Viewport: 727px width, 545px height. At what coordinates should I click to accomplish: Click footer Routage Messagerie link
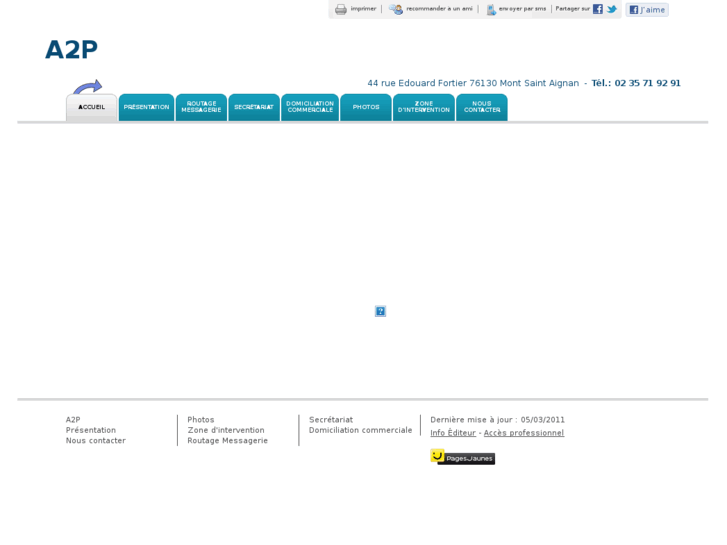(x=228, y=441)
